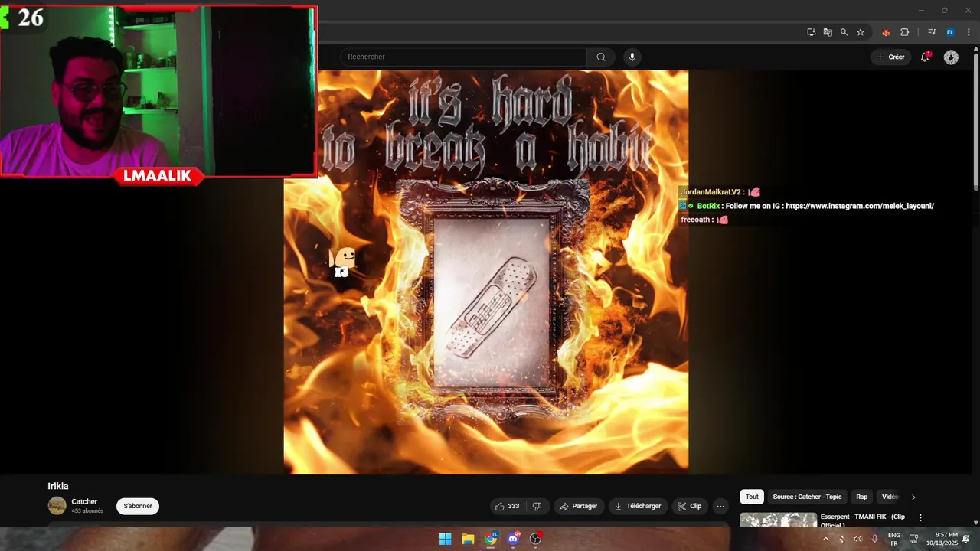The image size is (980, 551).
Task: Click the S'abonner subscribe button
Action: click(138, 506)
